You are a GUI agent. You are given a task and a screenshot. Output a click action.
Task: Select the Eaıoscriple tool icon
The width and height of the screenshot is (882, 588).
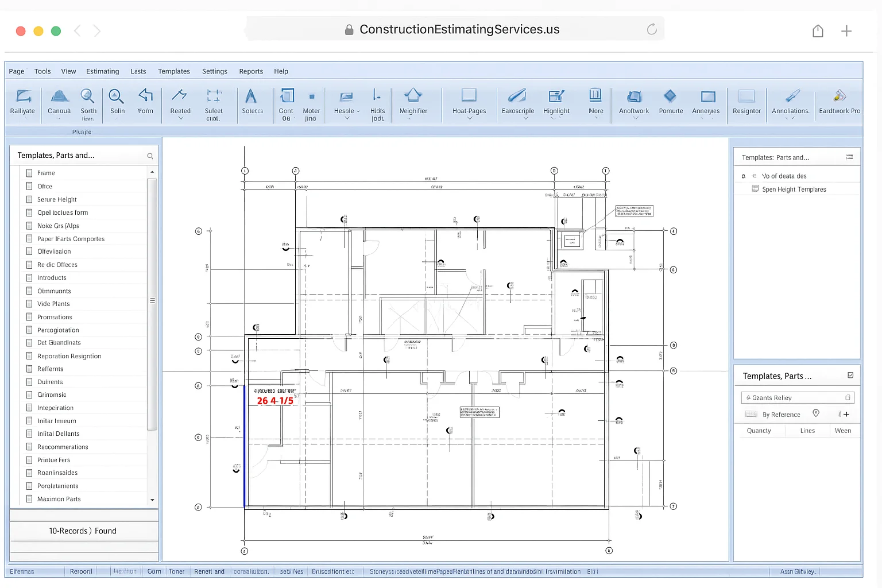pos(517,95)
